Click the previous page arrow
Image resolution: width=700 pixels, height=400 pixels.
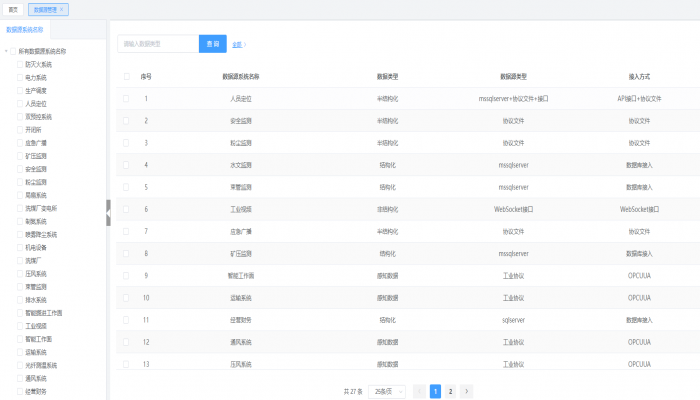coord(420,391)
